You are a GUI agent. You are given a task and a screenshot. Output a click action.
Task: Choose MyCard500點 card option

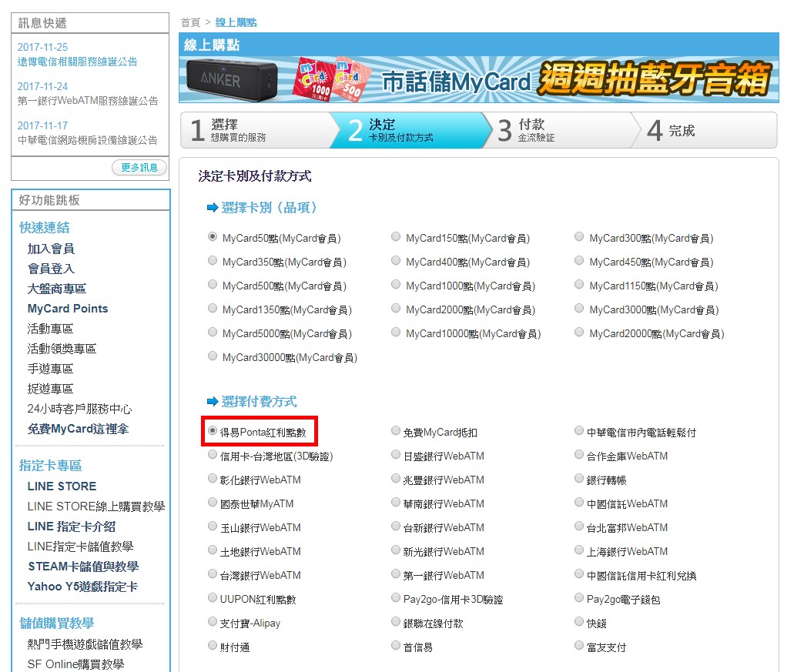[x=213, y=285]
